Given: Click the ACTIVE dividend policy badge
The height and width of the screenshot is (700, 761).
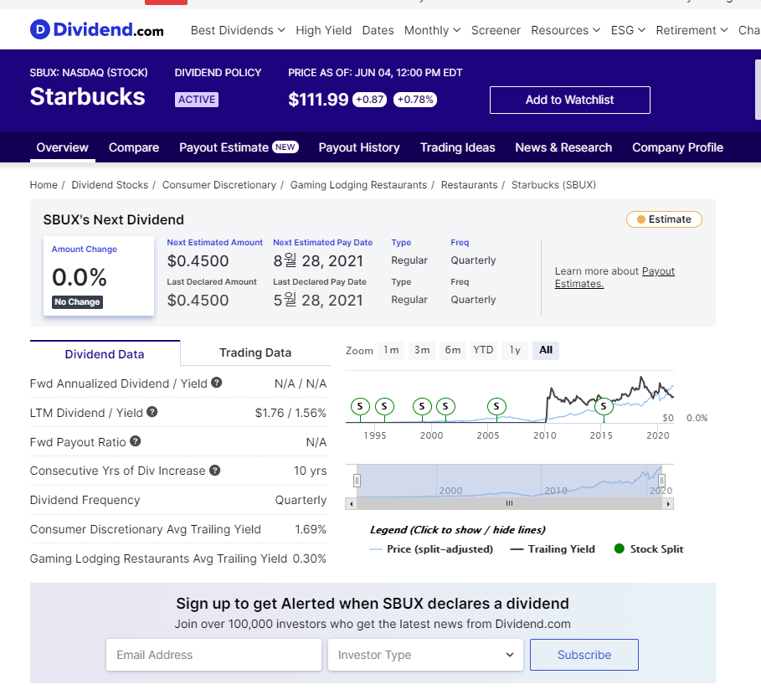Looking at the screenshot, I should click(x=197, y=100).
